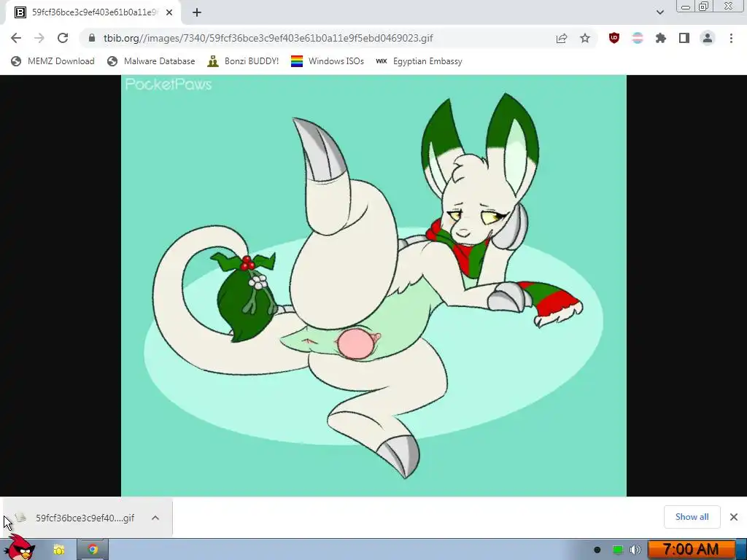
Task: Click Show all downloads
Action: pos(692,517)
